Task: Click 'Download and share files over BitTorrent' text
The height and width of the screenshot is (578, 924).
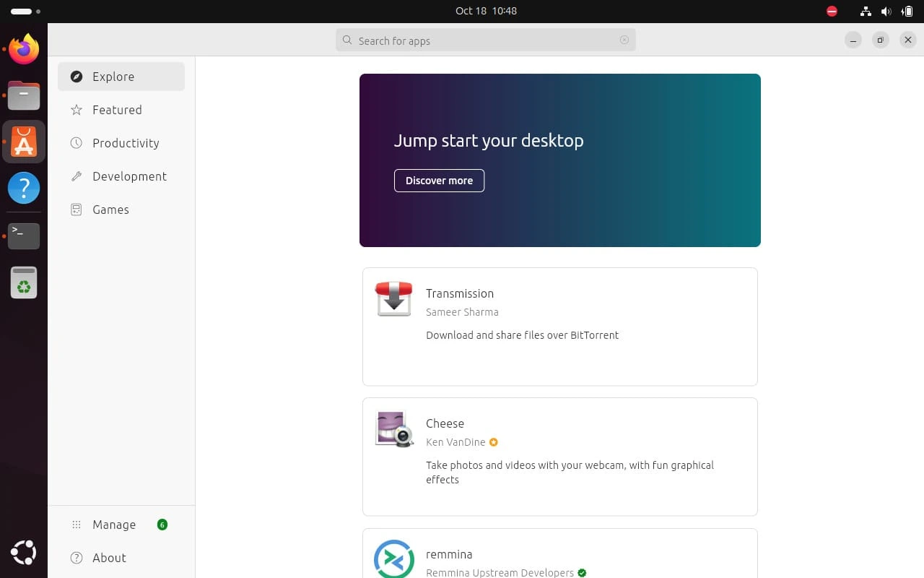Action: pyautogui.click(x=523, y=335)
